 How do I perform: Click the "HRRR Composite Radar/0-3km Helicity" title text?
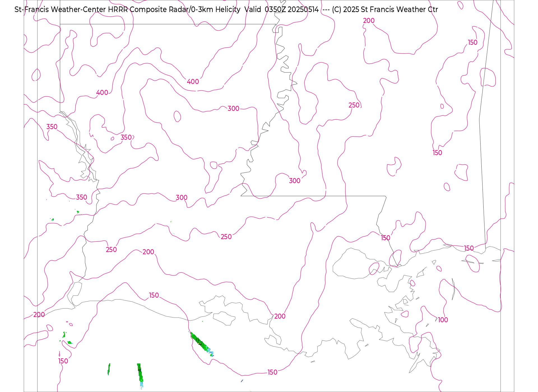174,10
